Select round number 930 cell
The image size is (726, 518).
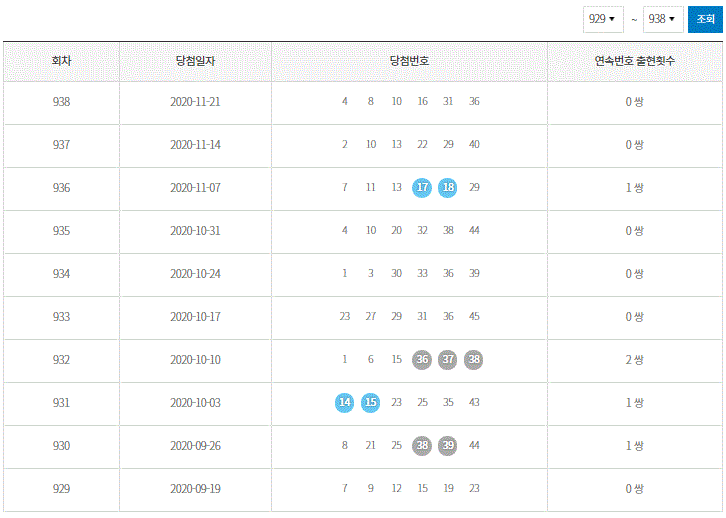(61, 446)
